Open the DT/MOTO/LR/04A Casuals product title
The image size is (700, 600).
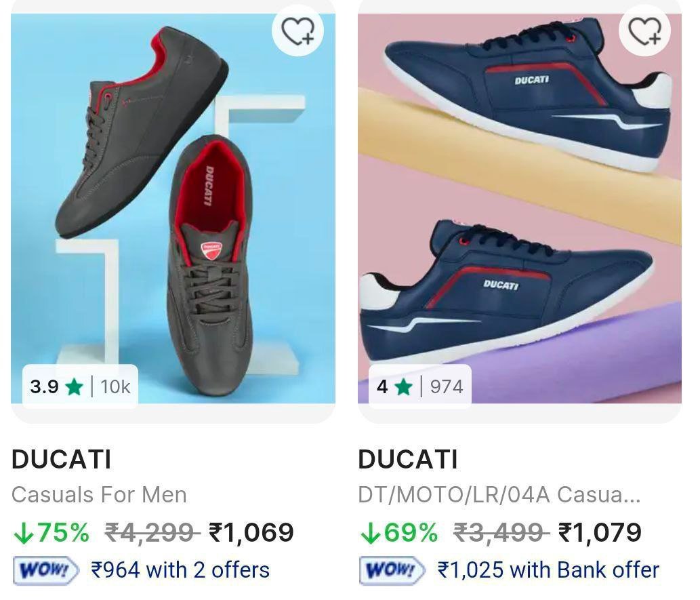point(499,495)
